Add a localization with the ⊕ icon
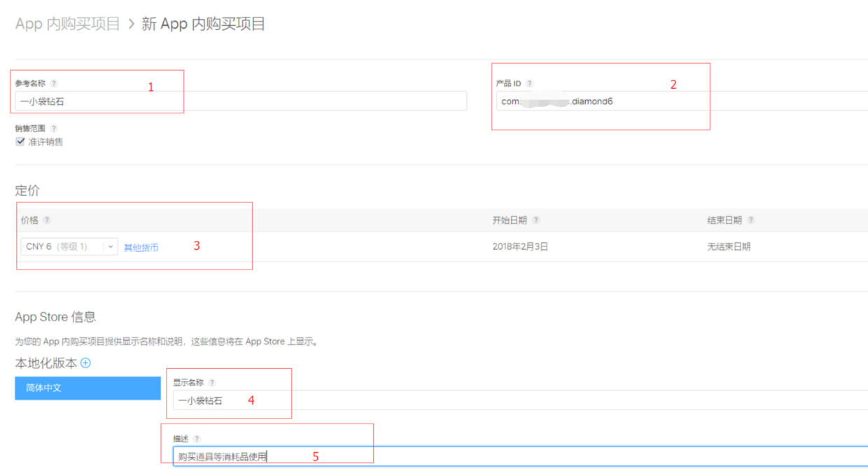 [85, 363]
